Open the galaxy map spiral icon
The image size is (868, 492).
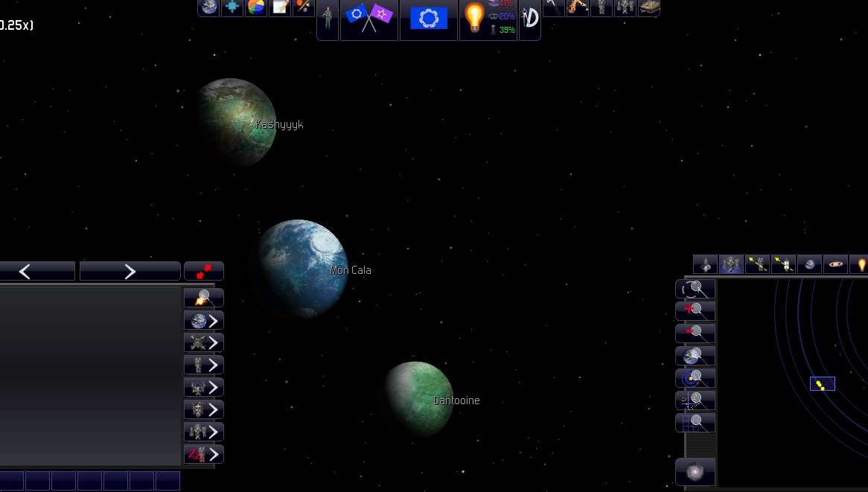click(x=695, y=472)
